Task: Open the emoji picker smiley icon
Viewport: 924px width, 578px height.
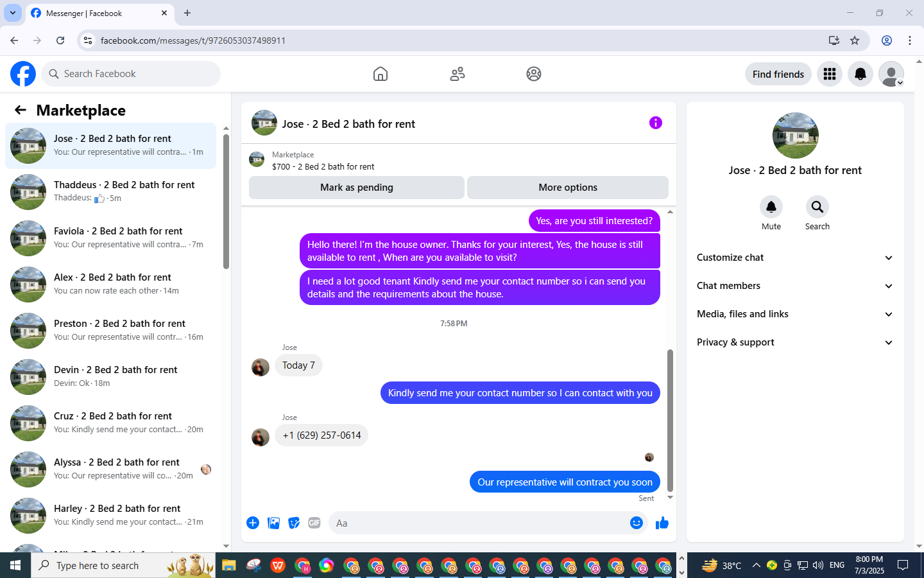Action: [x=636, y=523]
